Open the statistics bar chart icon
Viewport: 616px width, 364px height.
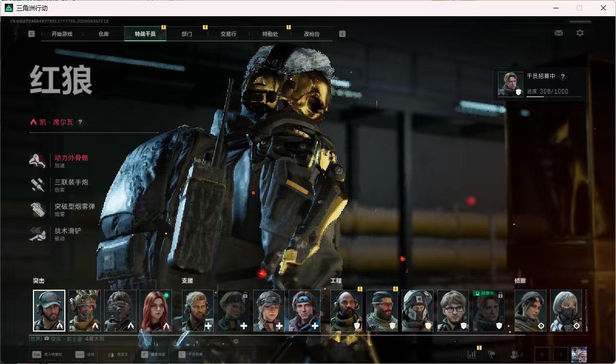pos(472,354)
